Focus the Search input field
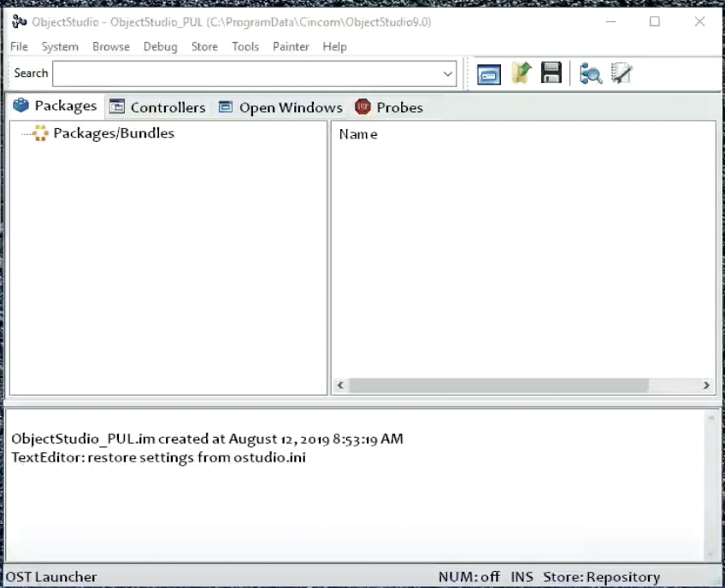Viewport: 725px width, 588px height. point(248,74)
